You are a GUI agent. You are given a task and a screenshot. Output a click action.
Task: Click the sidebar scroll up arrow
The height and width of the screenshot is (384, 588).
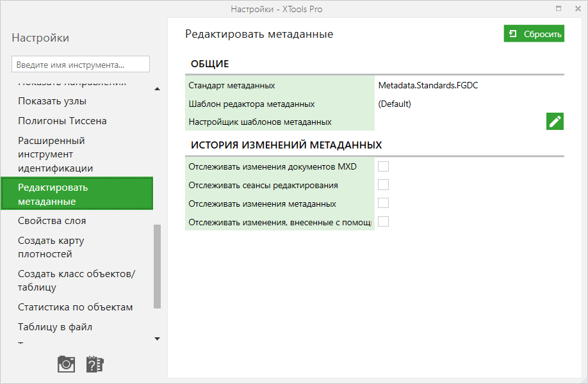tap(157, 89)
